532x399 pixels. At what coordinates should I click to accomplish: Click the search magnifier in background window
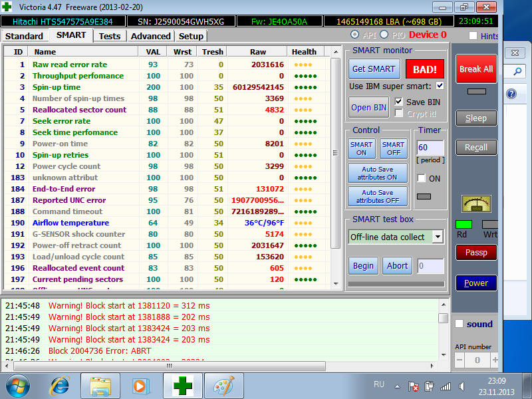coord(517,71)
